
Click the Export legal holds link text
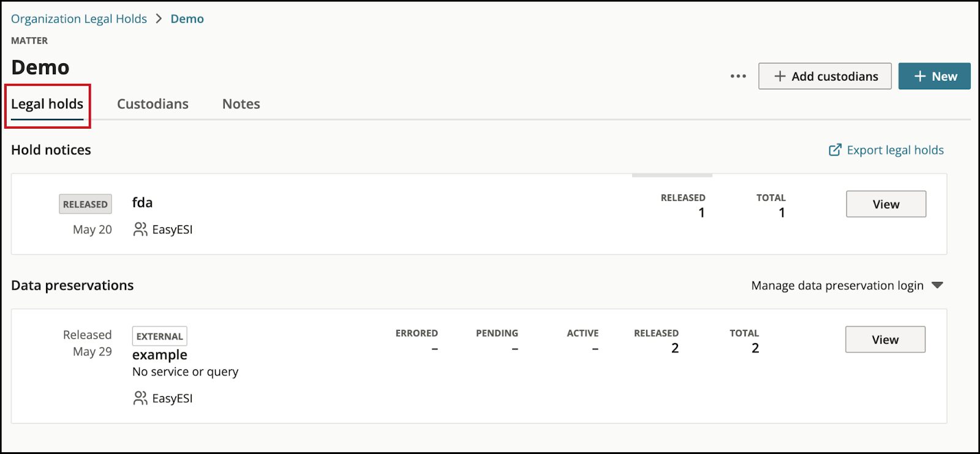[x=895, y=150]
